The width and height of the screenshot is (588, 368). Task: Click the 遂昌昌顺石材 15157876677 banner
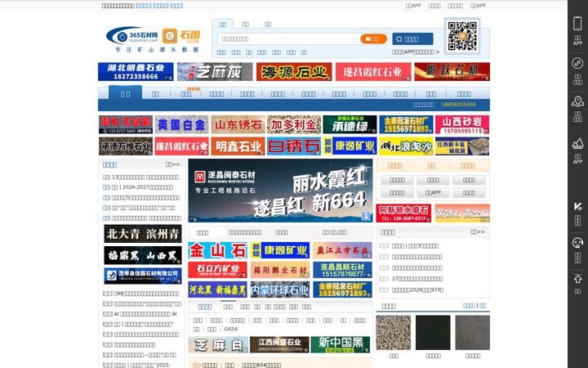pos(342,270)
